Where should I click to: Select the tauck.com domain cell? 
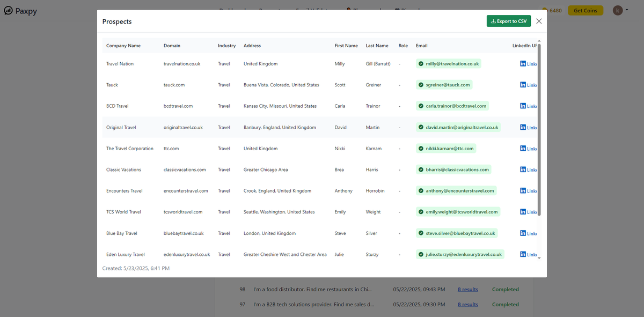pos(174,85)
